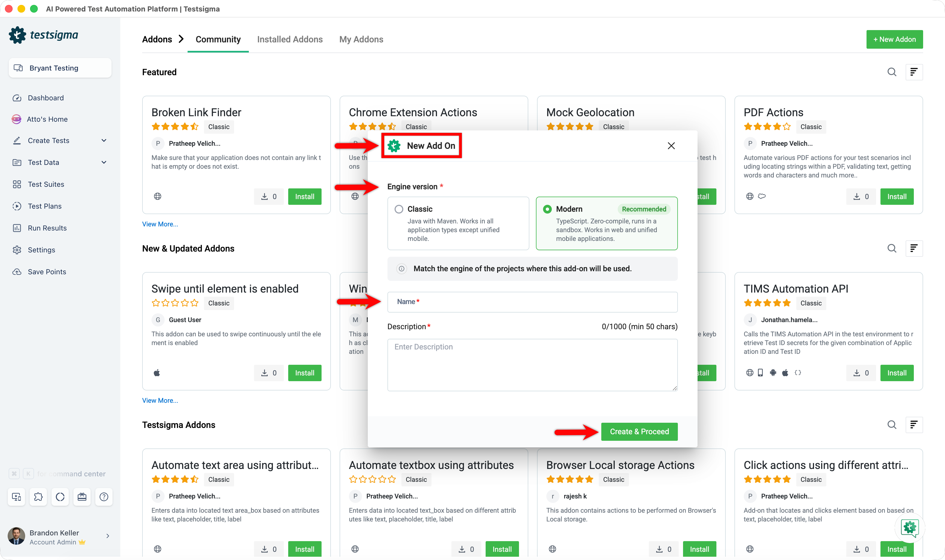
Task: Expand the Create Tests menu
Action: click(60, 140)
